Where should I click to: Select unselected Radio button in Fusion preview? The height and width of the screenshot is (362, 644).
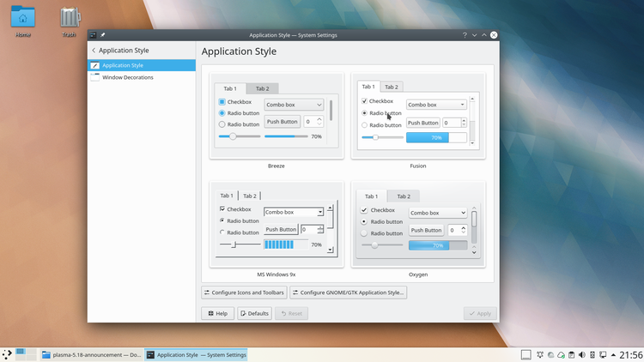pyautogui.click(x=364, y=124)
